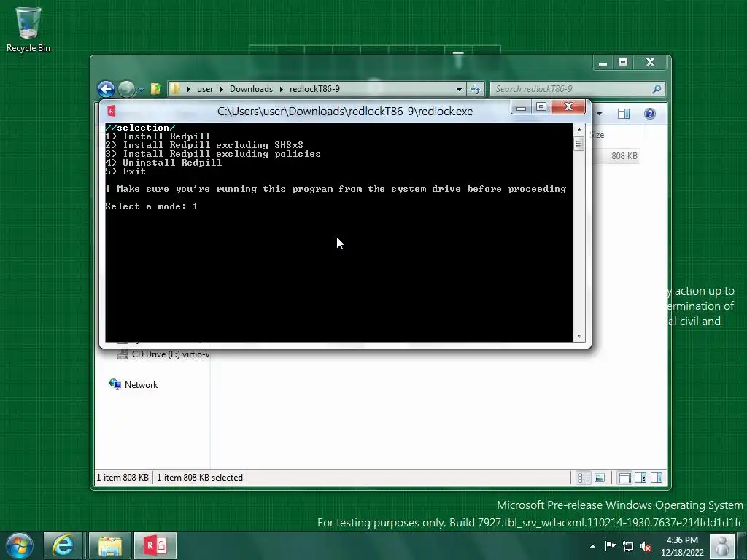
Task: Select the 'user' breadcrumb in address bar
Action: [205, 89]
